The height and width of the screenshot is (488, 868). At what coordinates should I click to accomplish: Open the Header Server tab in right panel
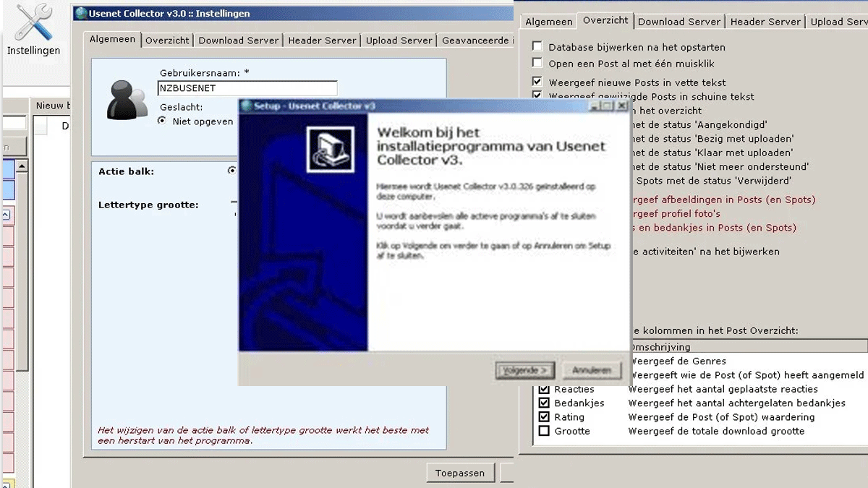pos(765,22)
